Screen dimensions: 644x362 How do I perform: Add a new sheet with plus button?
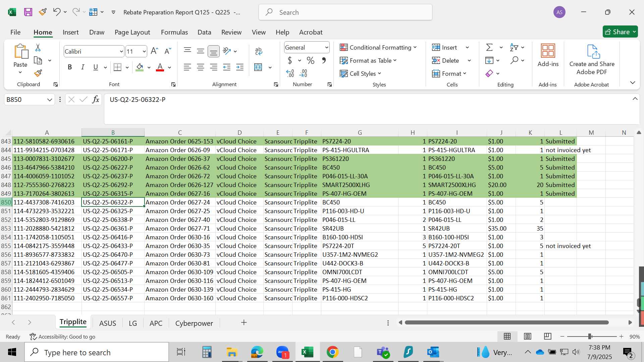pos(244,322)
